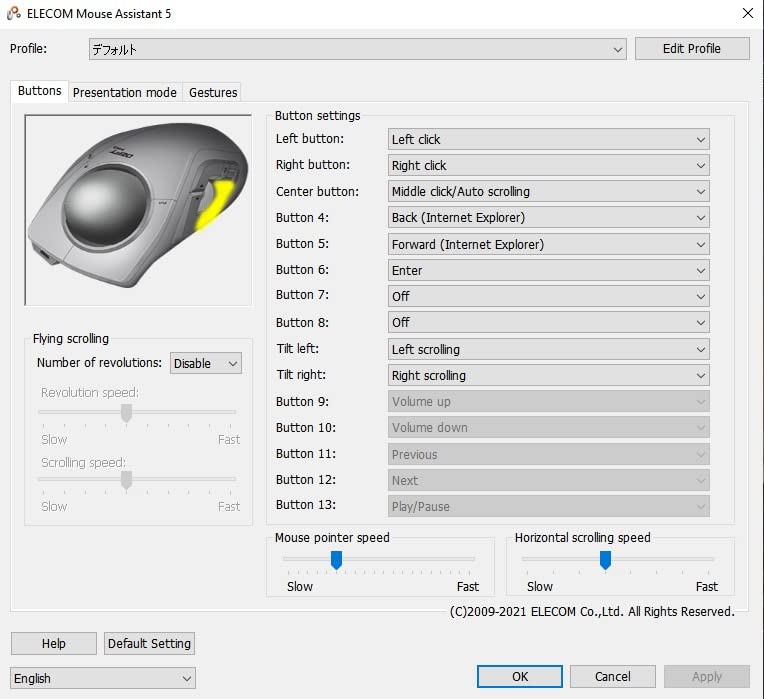Expand the Center button function dropdown

point(549,191)
